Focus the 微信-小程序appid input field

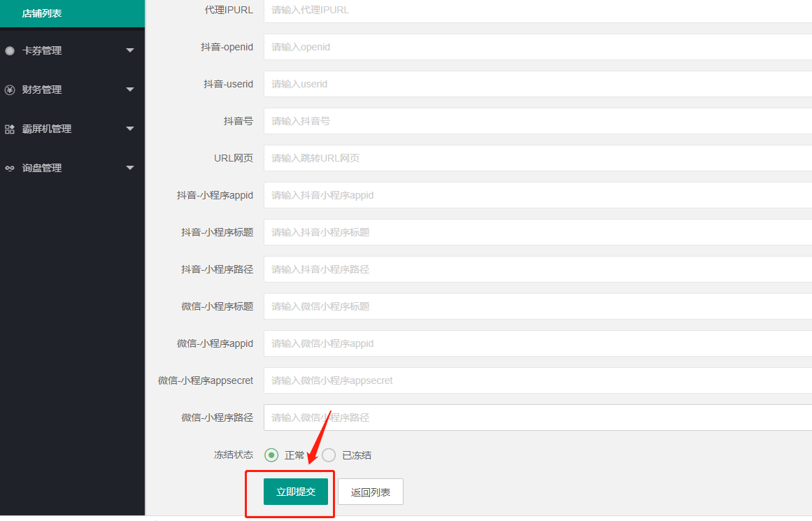(x=538, y=343)
